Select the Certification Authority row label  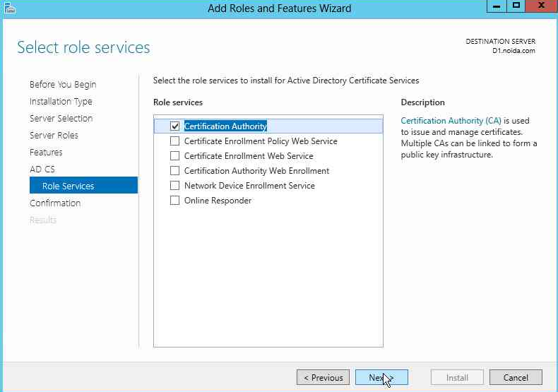pos(225,126)
